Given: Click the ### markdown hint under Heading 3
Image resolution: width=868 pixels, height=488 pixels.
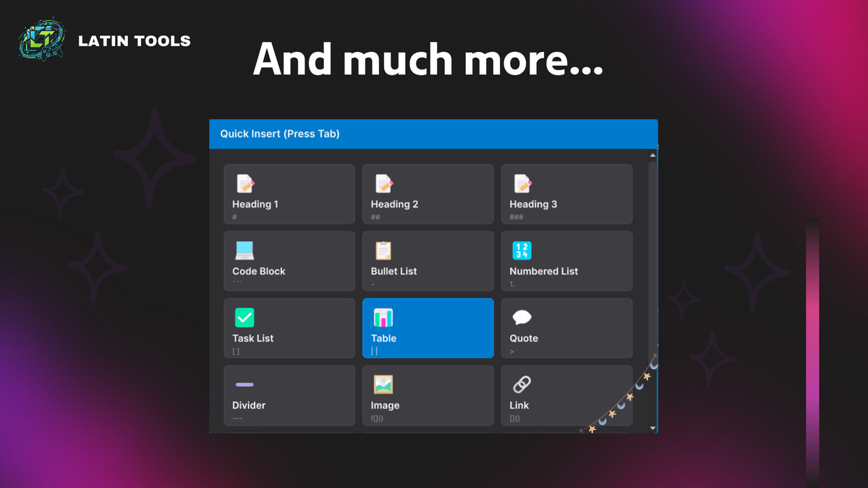Looking at the screenshot, I should 516,217.
